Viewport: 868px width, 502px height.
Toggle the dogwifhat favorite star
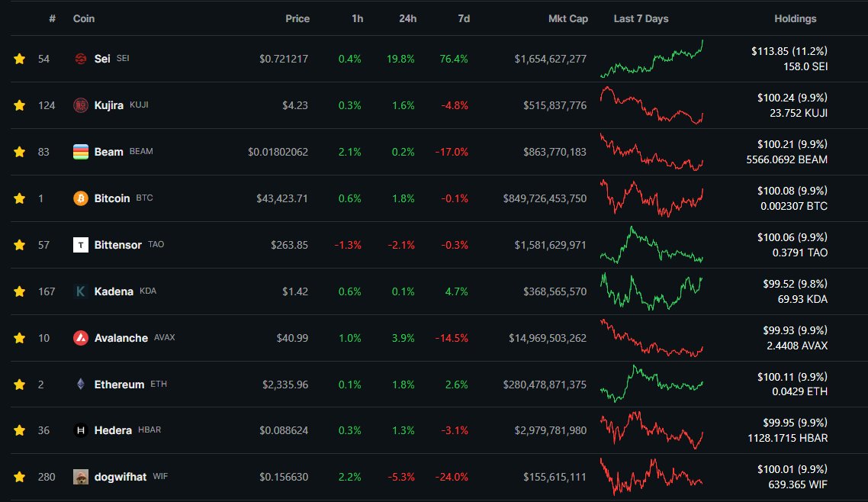tap(19, 477)
